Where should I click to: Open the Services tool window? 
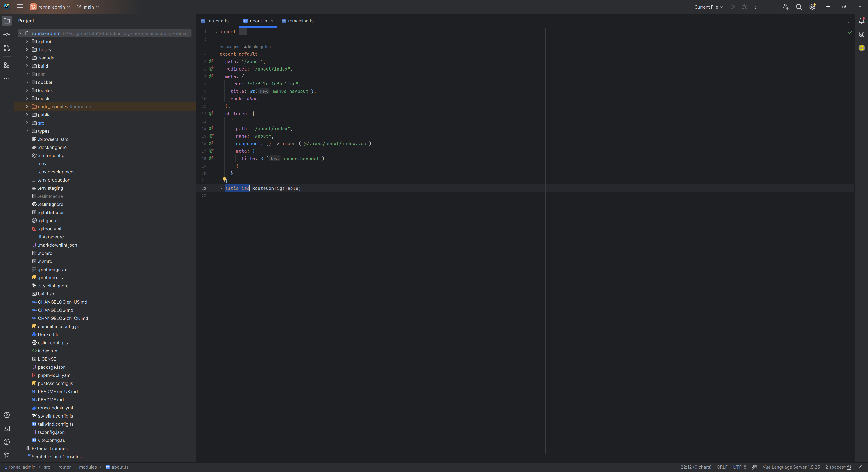click(x=7, y=415)
